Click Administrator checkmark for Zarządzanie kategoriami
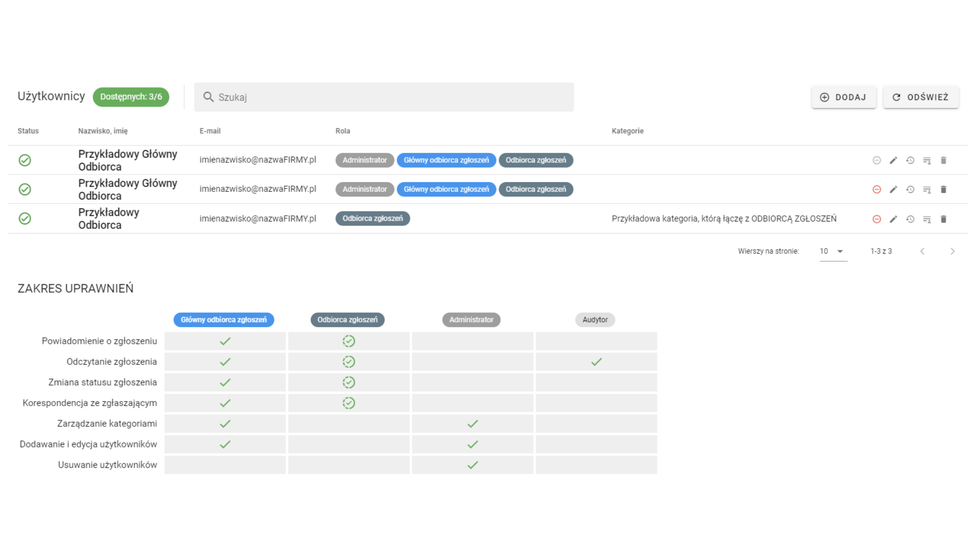The width and height of the screenshot is (980, 551). 473,423
